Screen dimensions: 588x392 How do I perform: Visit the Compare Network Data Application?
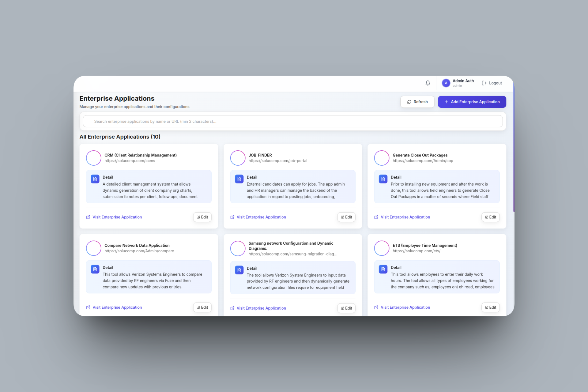pos(114,307)
